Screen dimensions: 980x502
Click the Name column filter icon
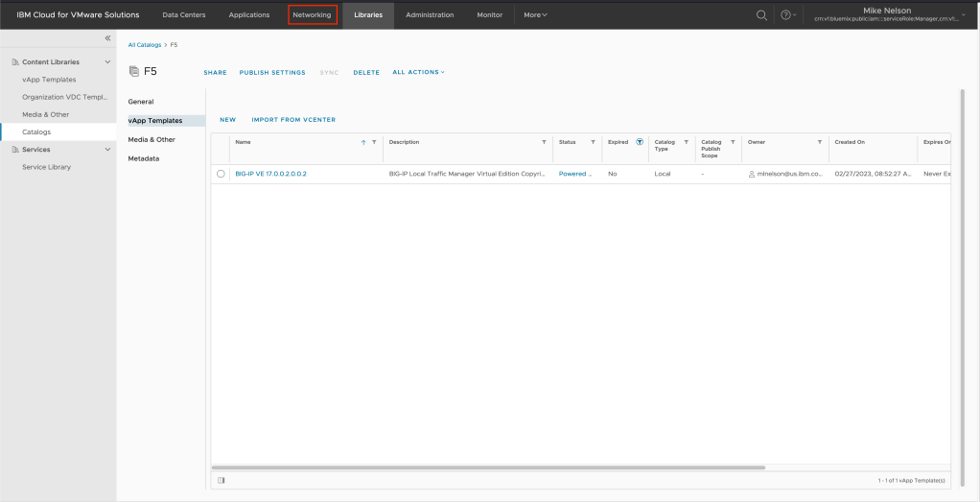[x=374, y=142]
